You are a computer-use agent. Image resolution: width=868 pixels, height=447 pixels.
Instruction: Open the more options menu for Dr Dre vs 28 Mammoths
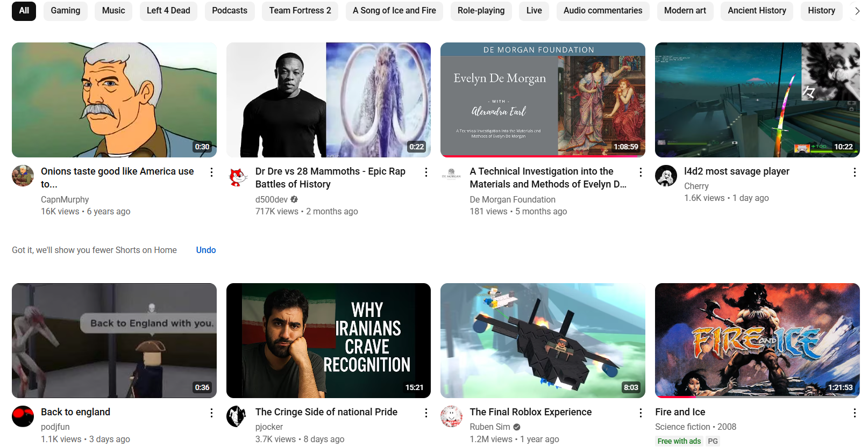426,172
